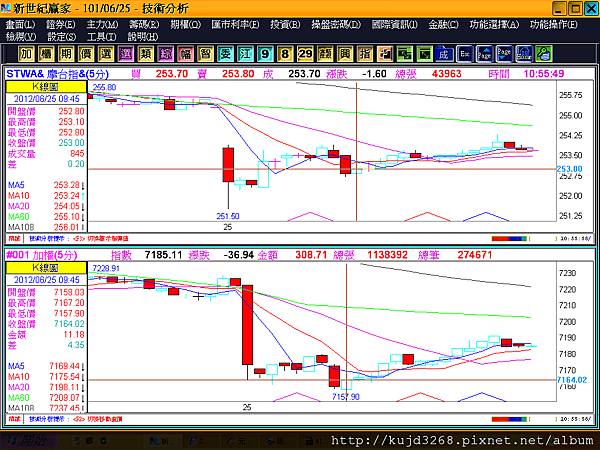Click the 7164.02 price marker on lower axis
This screenshot has height=450, width=600.
click(572, 380)
